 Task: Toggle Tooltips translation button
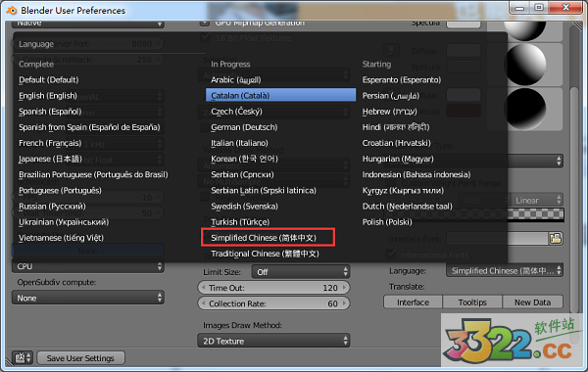click(x=472, y=302)
